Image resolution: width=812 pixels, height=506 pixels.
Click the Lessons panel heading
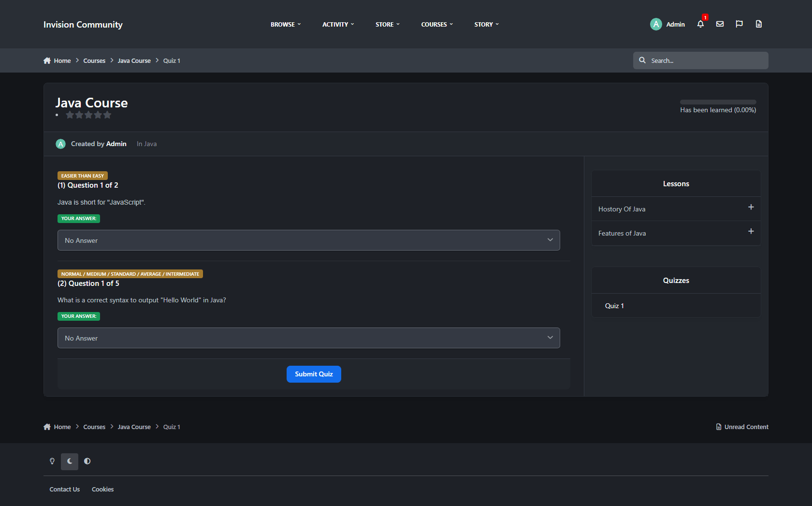tap(676, 184)
